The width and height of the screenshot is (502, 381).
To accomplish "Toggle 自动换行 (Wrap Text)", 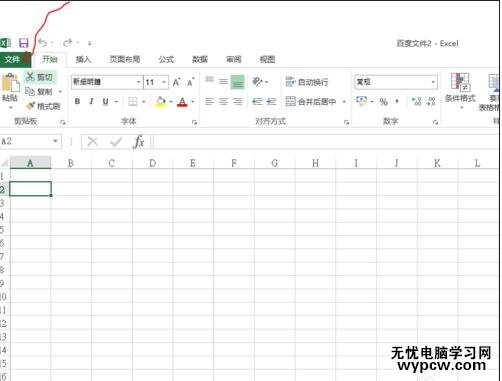I will [x=307, y=82].
